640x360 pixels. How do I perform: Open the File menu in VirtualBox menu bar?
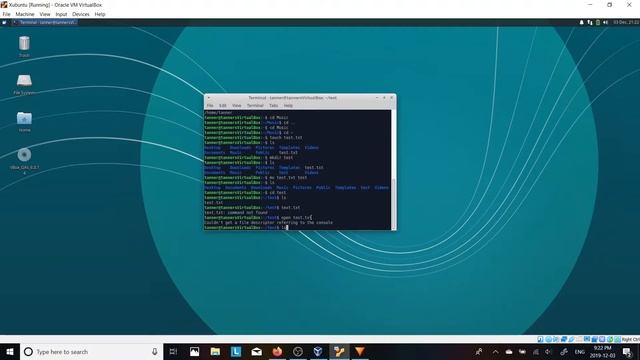[6, 14]
